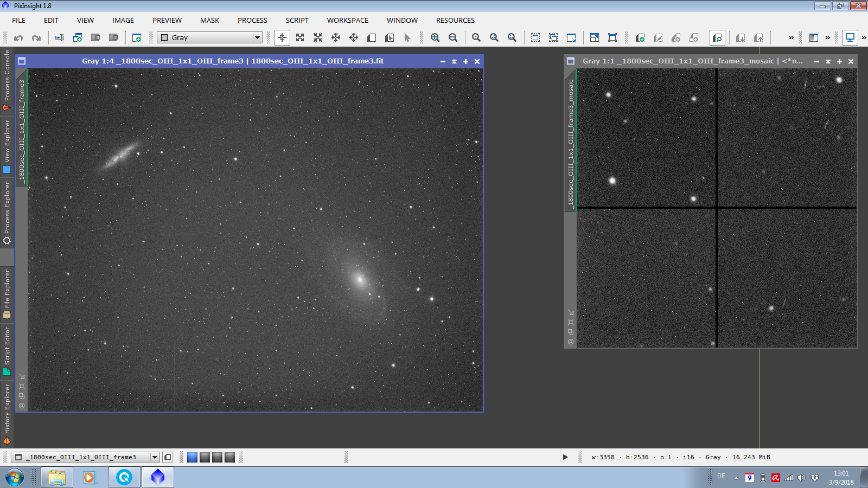The image size is (868, 488).
Task: Click the pointer arrow mode tool
Action: tap(407, 38)
